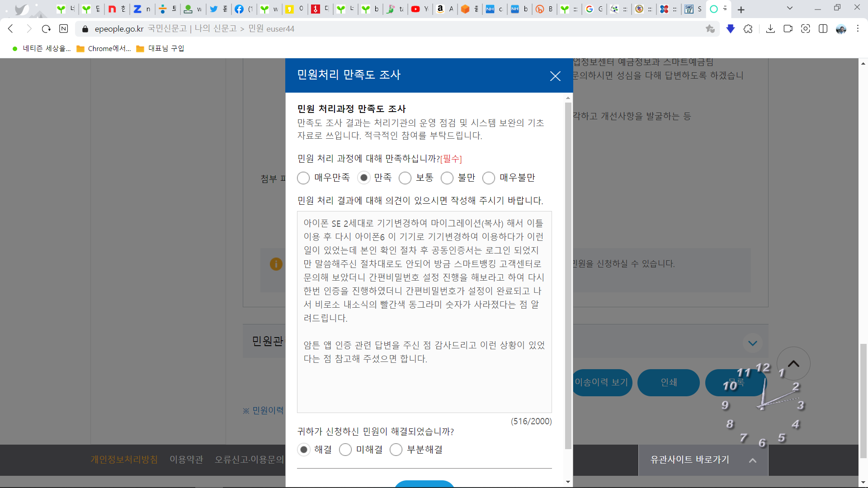868x488 pixels.
Task: Switch to the Bitly tab
Action: tap(545, 9)
